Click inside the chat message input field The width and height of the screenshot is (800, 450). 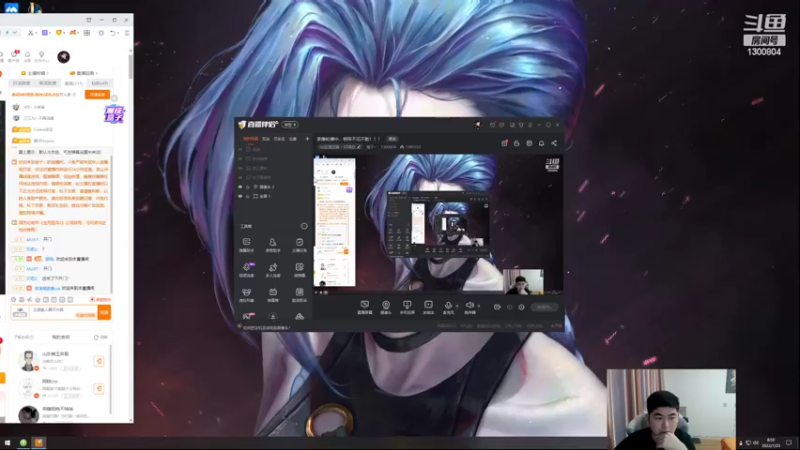(x=63, y=312)
